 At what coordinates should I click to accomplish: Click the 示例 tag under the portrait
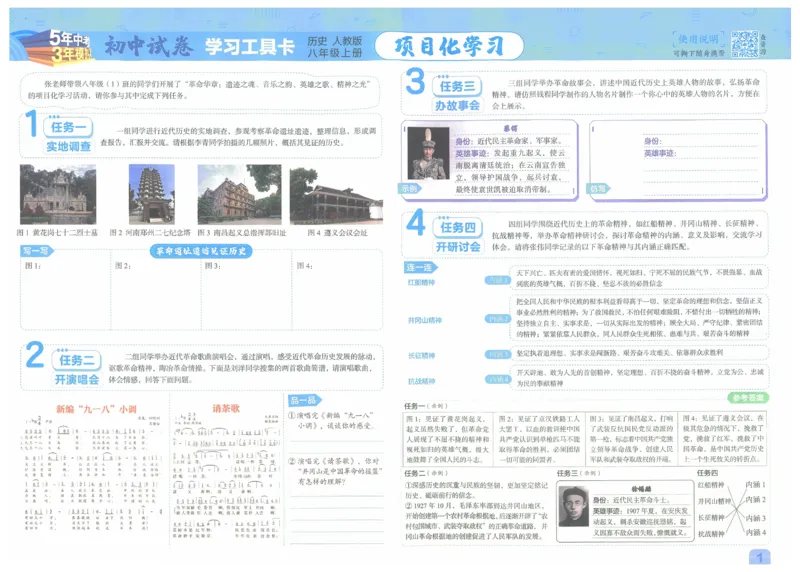pos(409,188)
